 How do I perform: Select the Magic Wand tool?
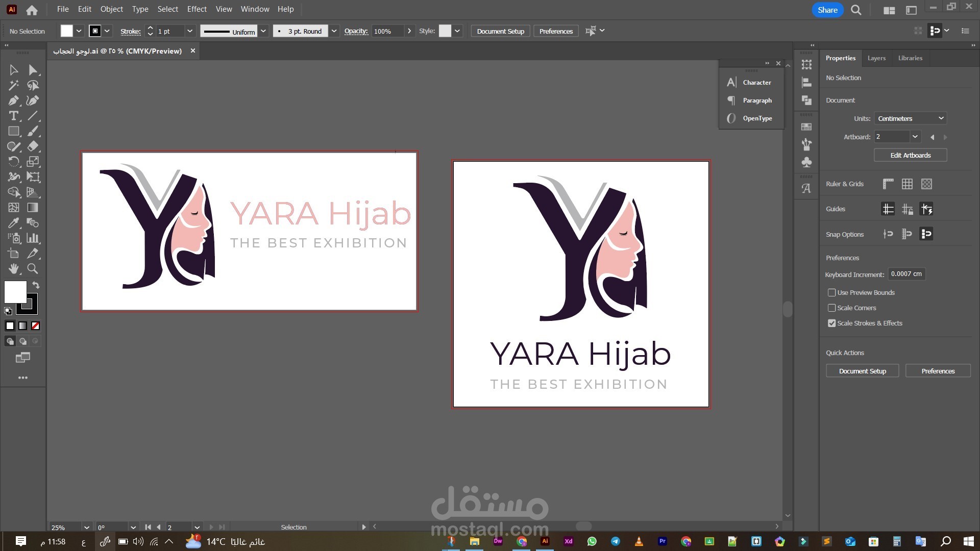coord(13,85)
